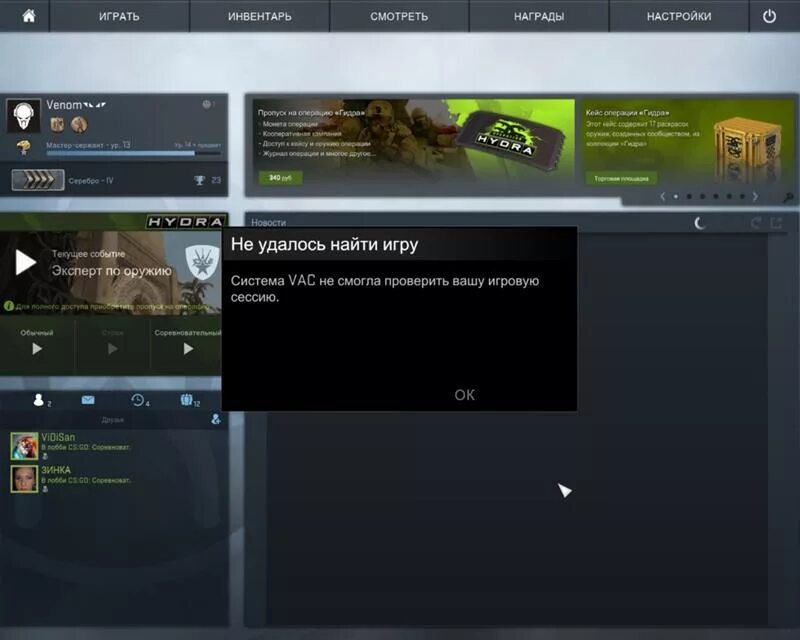The width and height of the screenshot is (800, 640).
Task: Click the globe icon in profile card
Action: point(206,104)
